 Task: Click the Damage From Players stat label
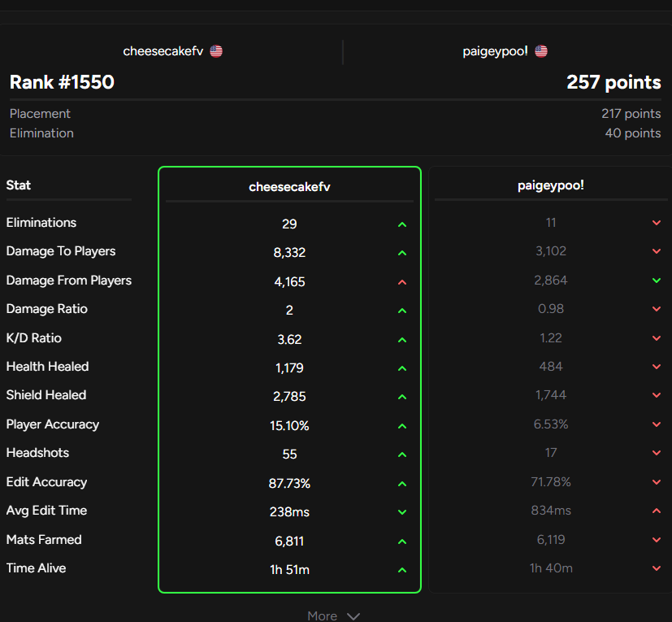coord(69,281)
